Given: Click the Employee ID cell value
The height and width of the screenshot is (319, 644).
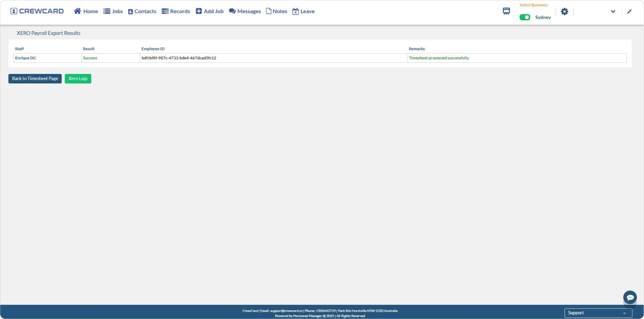Looking at the screenshot, I should (179, 58).
